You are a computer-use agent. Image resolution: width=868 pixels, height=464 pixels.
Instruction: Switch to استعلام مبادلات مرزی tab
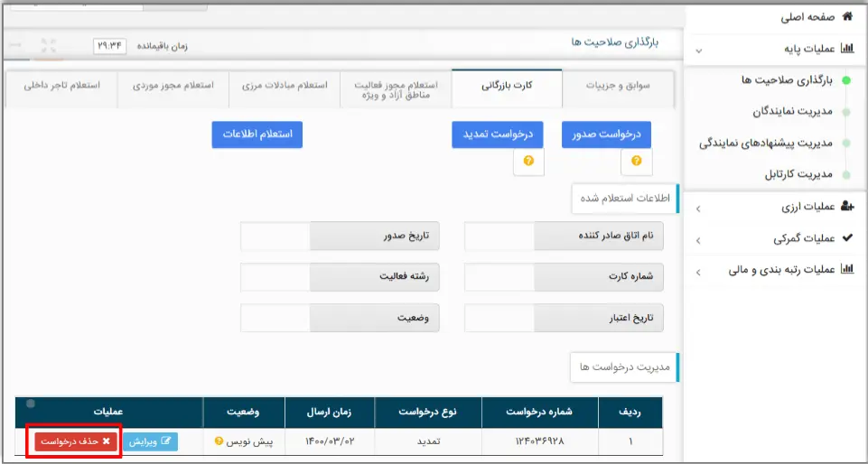285,88
